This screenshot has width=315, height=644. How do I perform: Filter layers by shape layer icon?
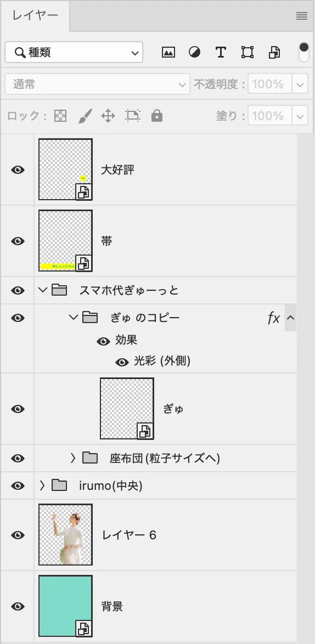pyautogui.click(x=248, y=52)
